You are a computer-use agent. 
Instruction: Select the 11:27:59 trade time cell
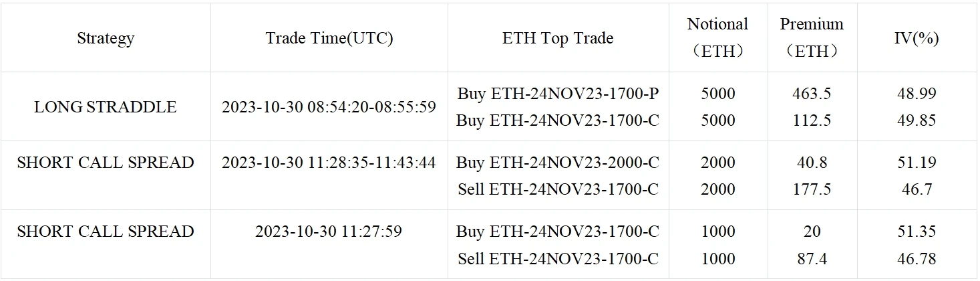pos(329,231)
